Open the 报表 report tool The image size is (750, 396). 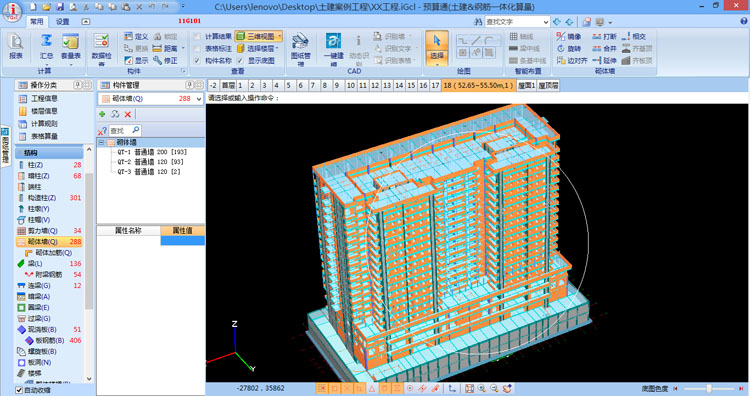pyautogui.click(x=16, y=47)
